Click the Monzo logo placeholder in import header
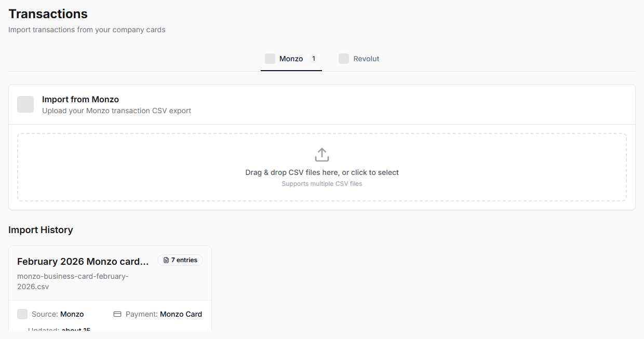This screenshot has width=644, height=339. [x=25, y=104]
